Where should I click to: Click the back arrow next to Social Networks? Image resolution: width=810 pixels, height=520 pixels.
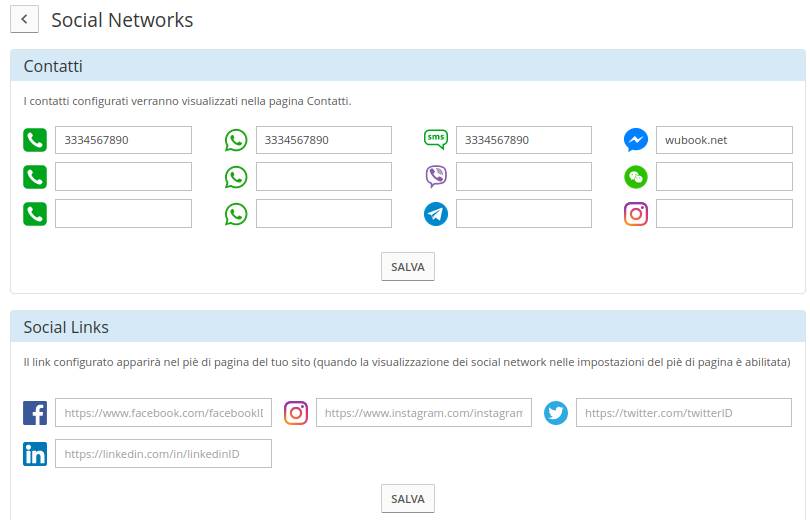click(24, 20)
